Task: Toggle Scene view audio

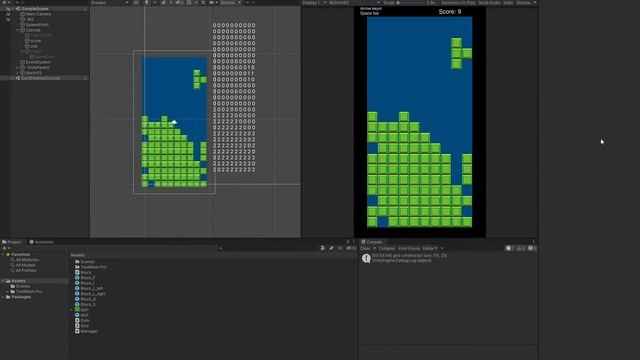Action: [x=155, y=3]
